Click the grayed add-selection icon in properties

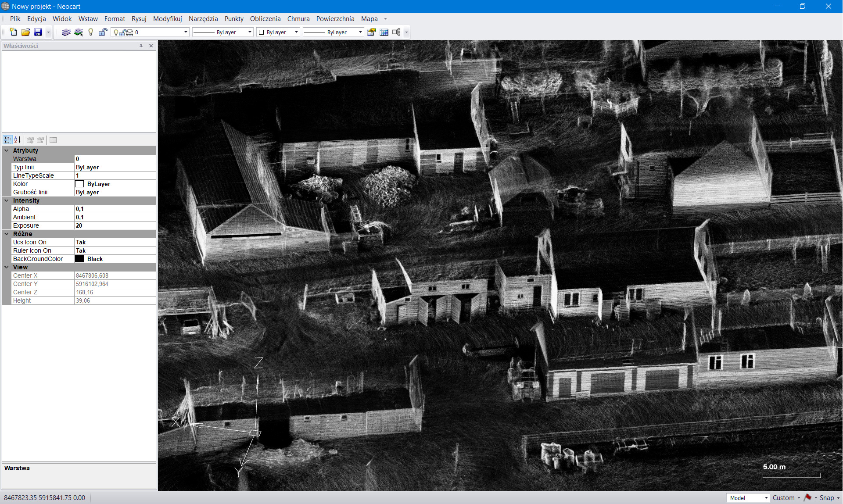click(x=30, y=140)
